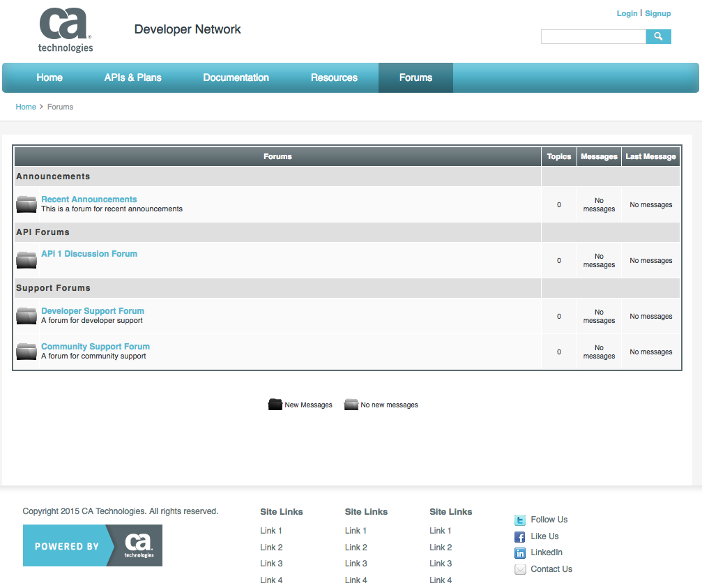Select the Resources tab
Viewport: 702px width, 588px height.
334,77
